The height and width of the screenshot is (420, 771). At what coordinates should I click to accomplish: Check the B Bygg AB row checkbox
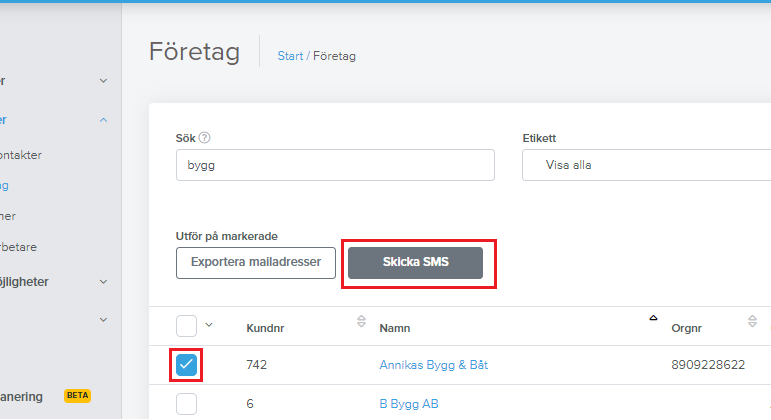[x=186, y=404]
